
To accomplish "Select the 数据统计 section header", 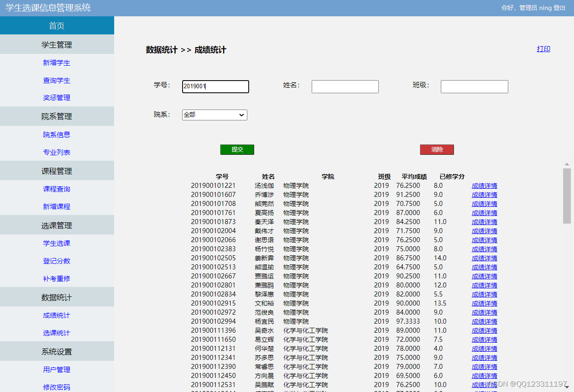I will point(57,297).
